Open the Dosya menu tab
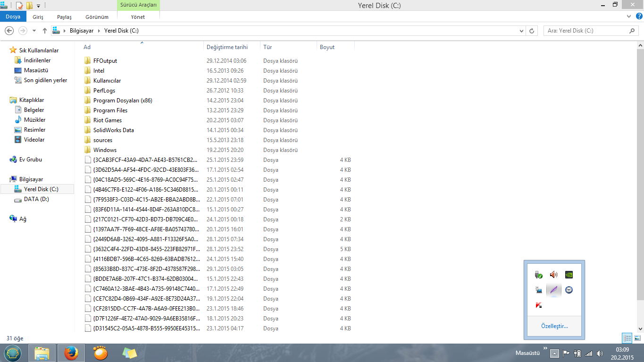This screenshot has height=362, width=644. coord(13,17)
